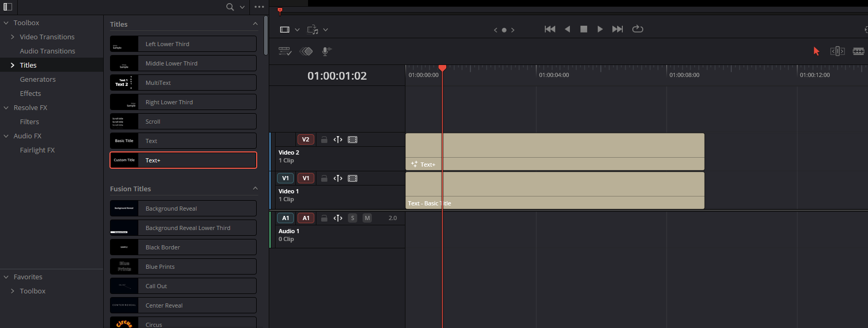Expand the Video Transitions tree item

click(x=13, y=37)
